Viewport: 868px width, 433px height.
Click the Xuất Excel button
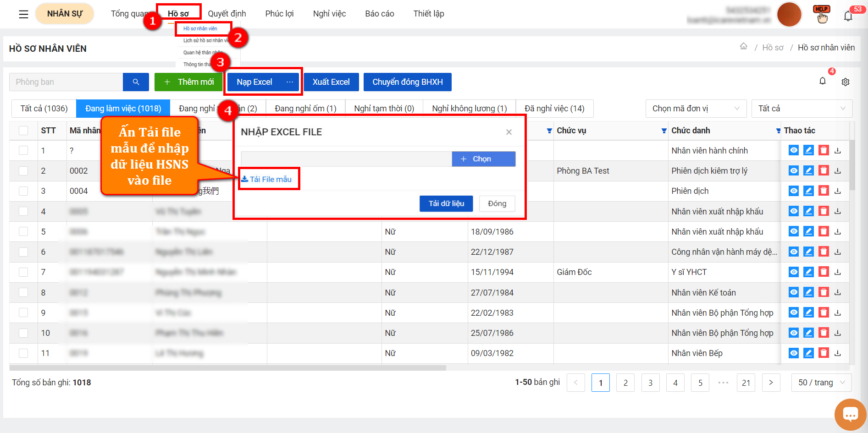pyautogui.click(x=331, y=82)
